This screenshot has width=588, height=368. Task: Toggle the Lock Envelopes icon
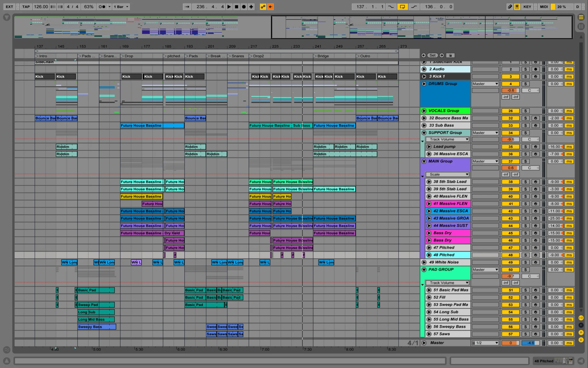(x=450, y=55)
